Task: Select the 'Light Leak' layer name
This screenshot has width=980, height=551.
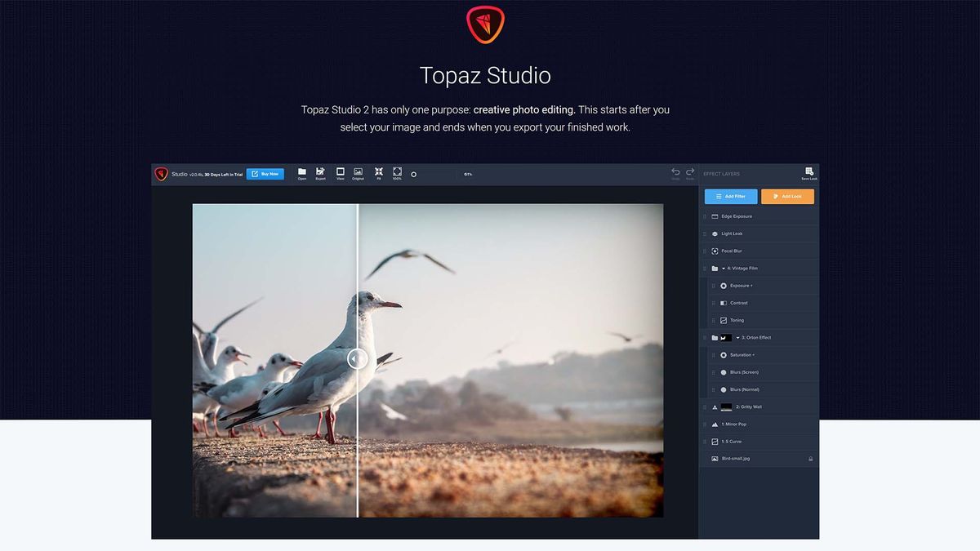Action: (x=732, y=233)
